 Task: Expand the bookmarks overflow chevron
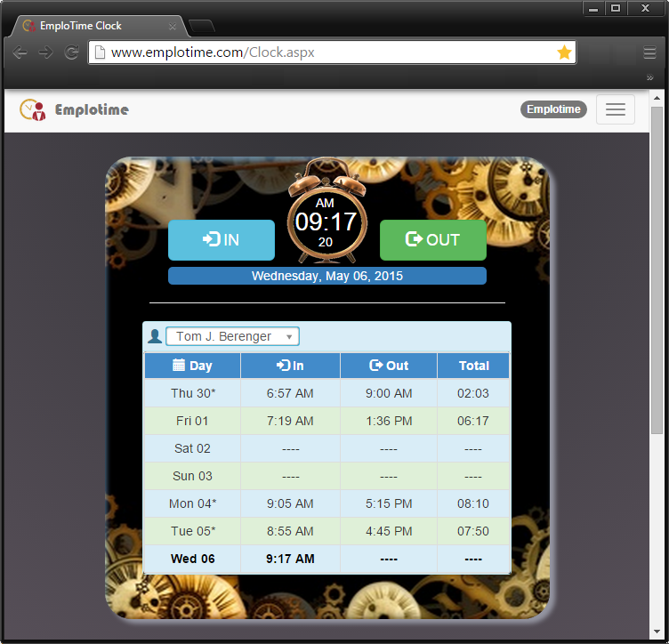coord(649,77)
